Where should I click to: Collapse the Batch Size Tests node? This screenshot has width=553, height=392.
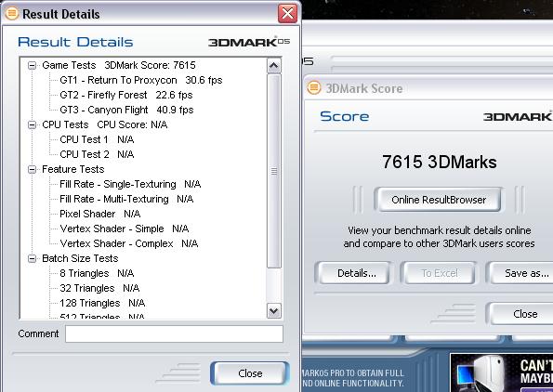click(x=33, y=259)
